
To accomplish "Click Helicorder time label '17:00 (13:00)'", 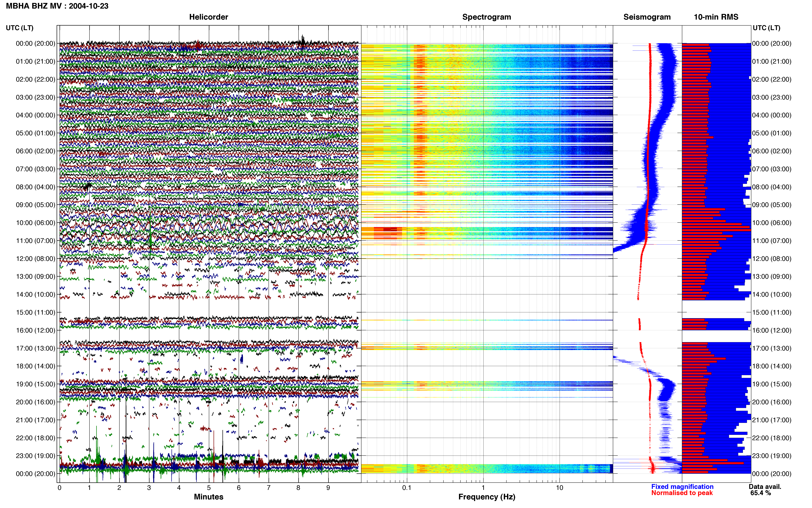I will [x=36, y=348].
